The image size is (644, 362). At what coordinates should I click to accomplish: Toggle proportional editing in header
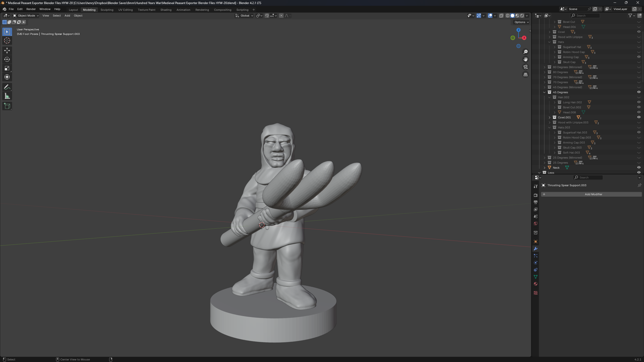[x=281, y=16]
